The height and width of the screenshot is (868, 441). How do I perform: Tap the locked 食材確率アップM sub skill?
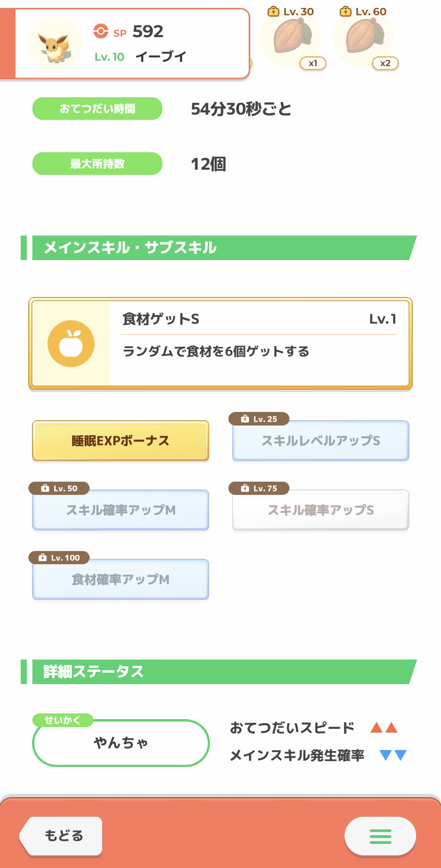121,580
